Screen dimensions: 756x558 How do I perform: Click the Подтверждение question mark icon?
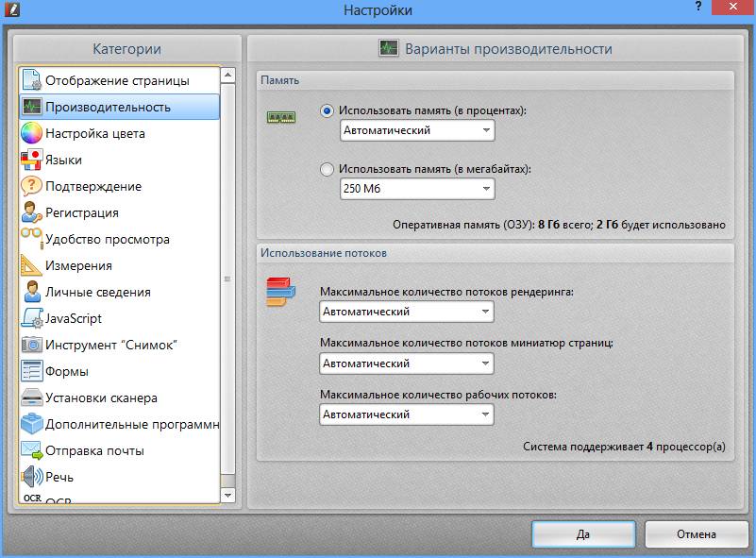[31, 186]
